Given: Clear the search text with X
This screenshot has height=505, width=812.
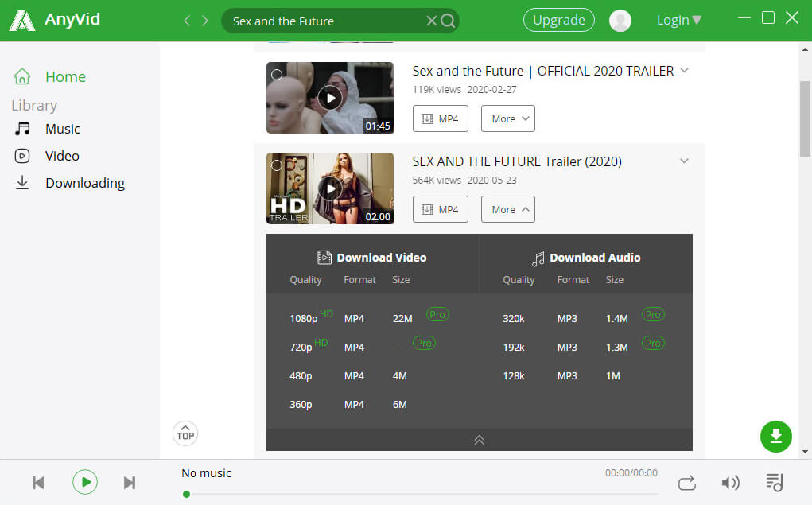Looking at the screenshot, I should tap(431, 21).
